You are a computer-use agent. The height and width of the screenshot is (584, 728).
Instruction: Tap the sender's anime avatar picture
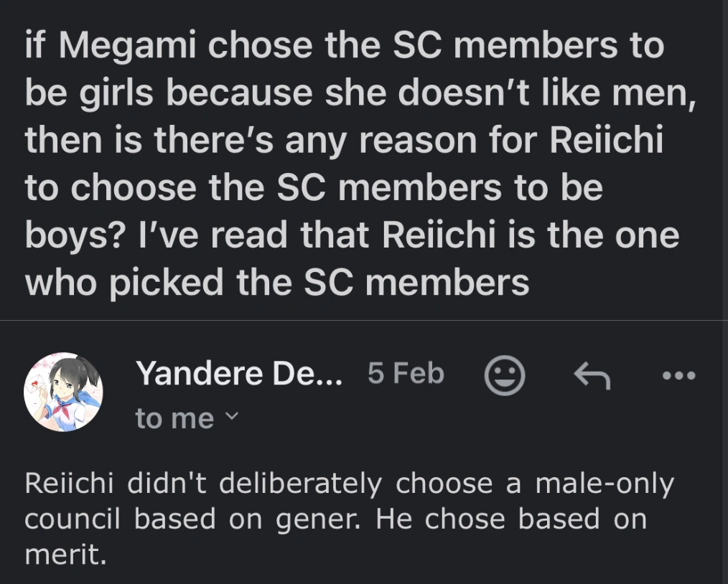click(x=64, y=392)
